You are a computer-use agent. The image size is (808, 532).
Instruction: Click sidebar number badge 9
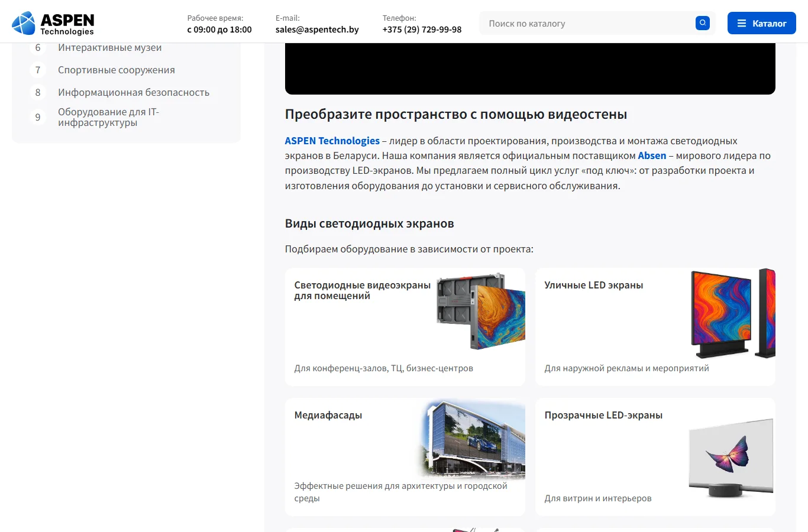pos(38,117)
